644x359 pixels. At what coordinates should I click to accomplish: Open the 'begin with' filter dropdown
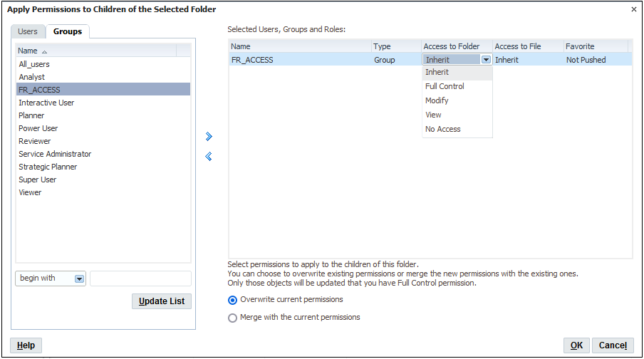tap(79, 279)
